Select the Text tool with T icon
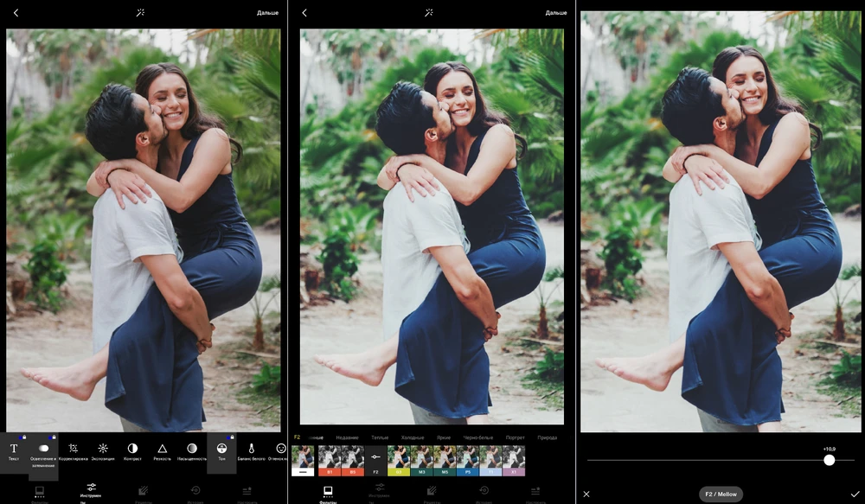 (x=14, y=450)
